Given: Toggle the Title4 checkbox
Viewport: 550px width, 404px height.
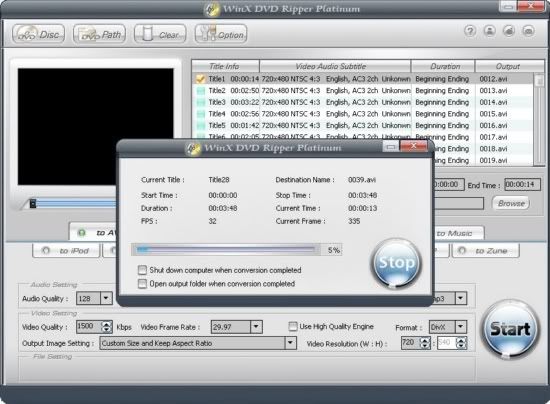Looking at the screenshot, I should coord(201,114).
